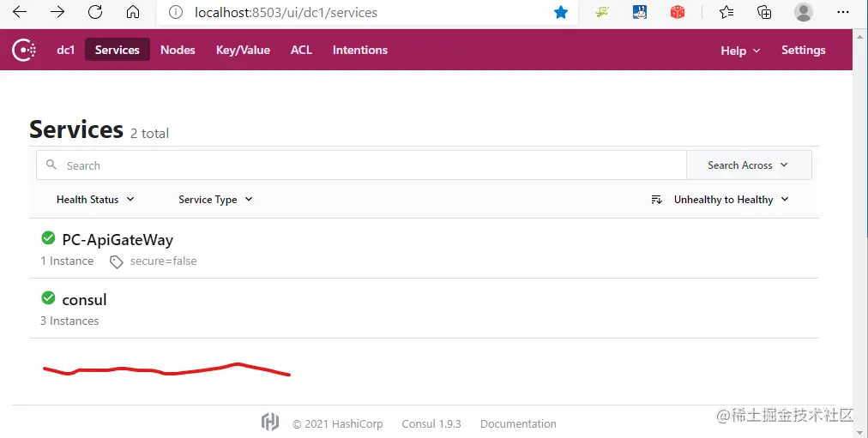Open the browser profile avatar

coord(803,12)
